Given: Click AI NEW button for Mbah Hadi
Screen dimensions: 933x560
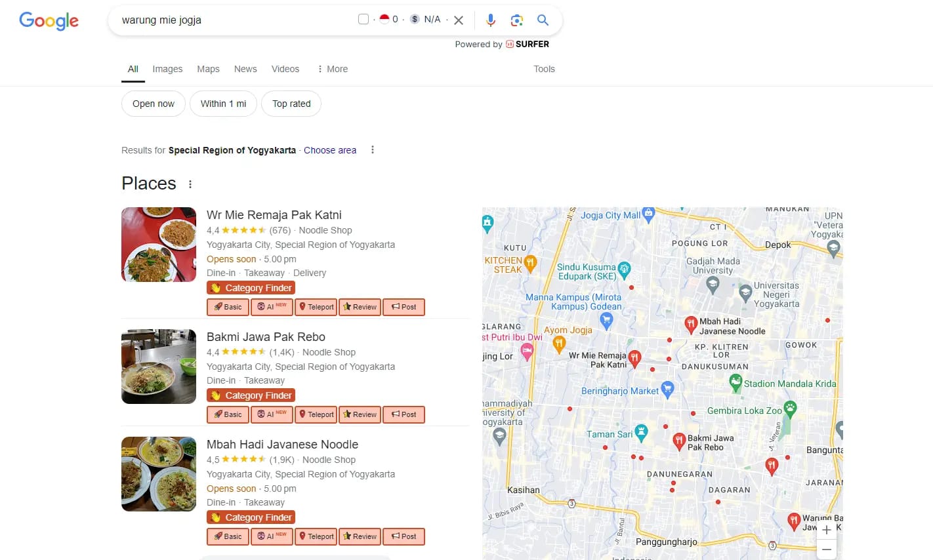Looking at the screenshot, I should point(272,536).
